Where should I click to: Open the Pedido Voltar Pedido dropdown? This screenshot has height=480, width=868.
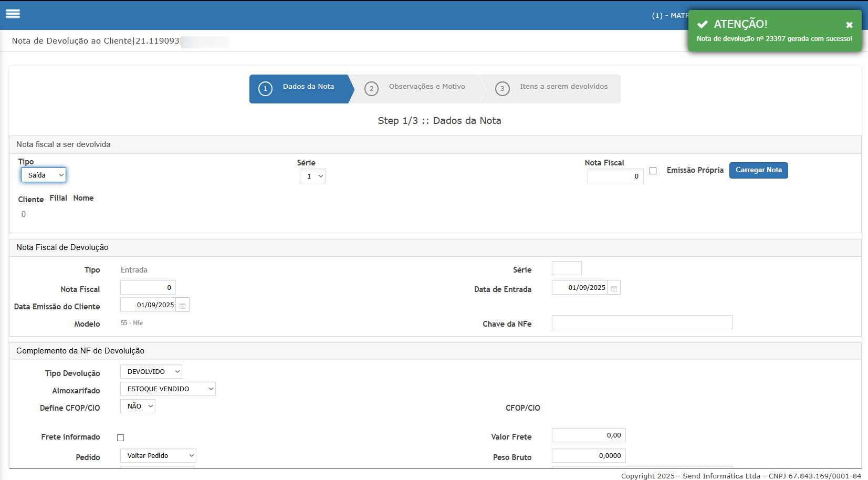(x=158, y=456)
